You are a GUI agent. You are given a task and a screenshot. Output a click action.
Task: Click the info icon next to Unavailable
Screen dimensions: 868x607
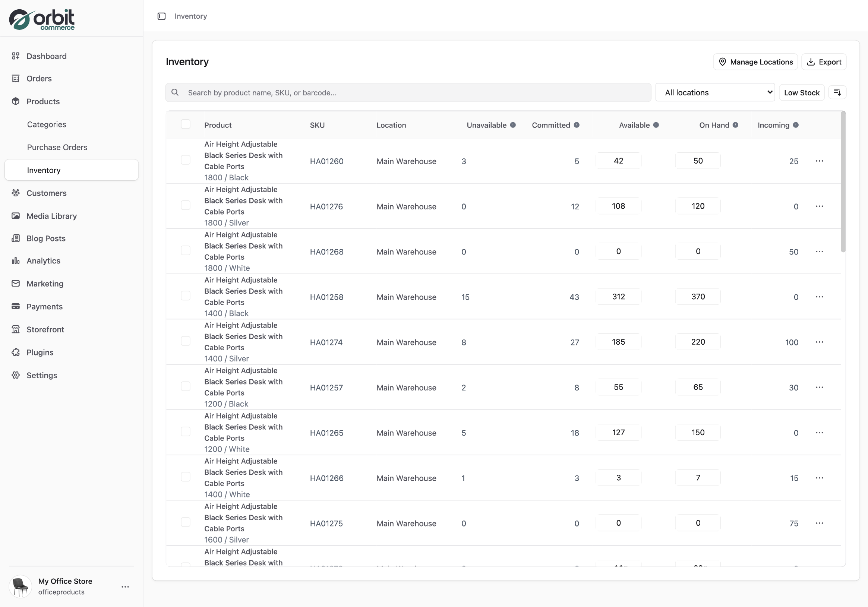(512, 125)
